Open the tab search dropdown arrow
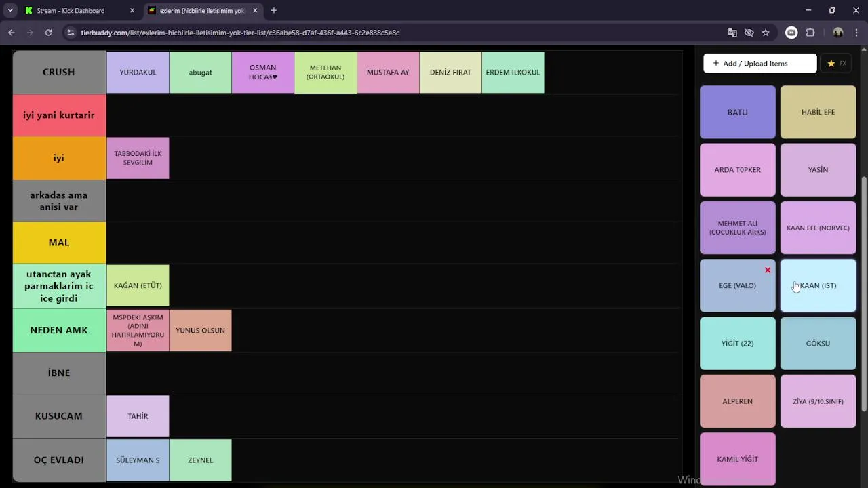868x488 pixels. click(x=10, y=11)
